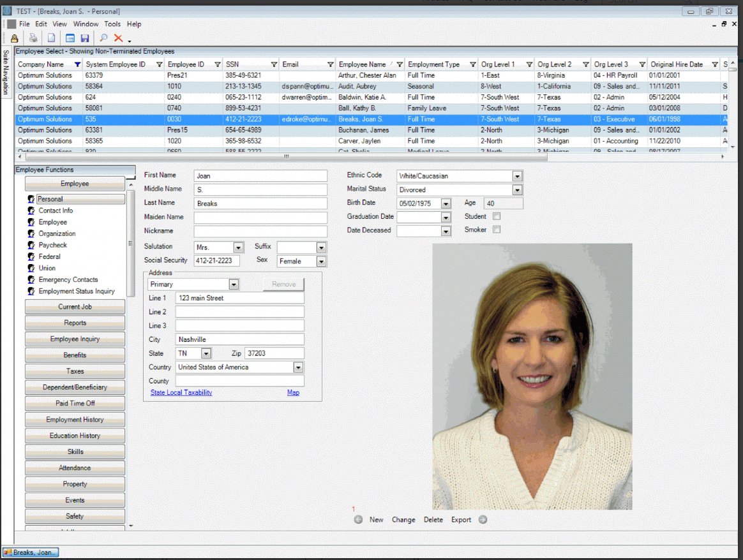Open the Education History section
Image resolution: width=743 pixels, height=560 pixels.
pyautogui.click(x=75, y=436)
